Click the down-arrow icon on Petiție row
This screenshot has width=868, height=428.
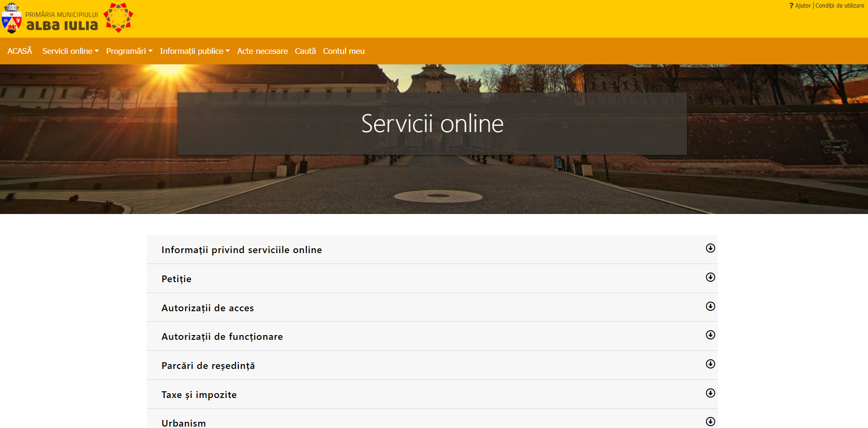click(710, 277)
